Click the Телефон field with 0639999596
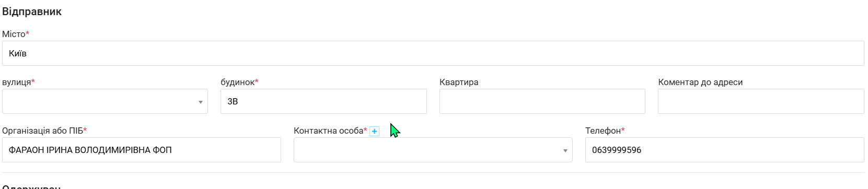868x189 pixels. (x=725, y=150)
